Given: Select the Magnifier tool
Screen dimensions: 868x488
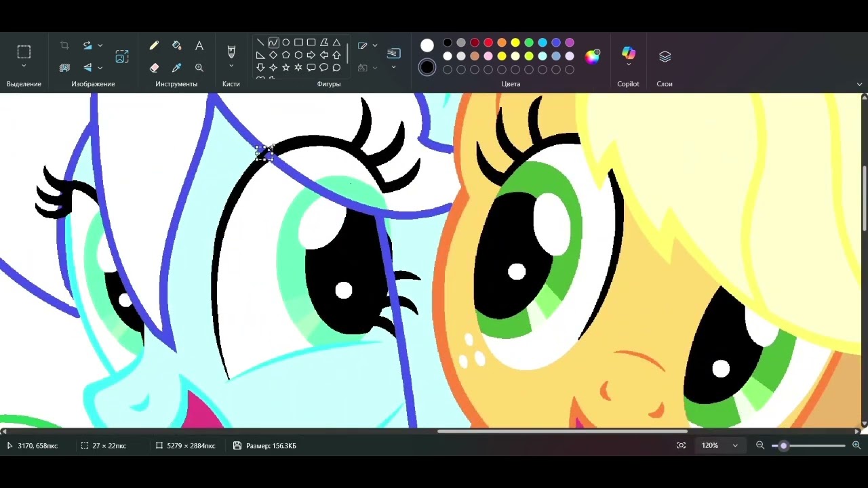Looking at the screenshot, I should coord(199,67).
